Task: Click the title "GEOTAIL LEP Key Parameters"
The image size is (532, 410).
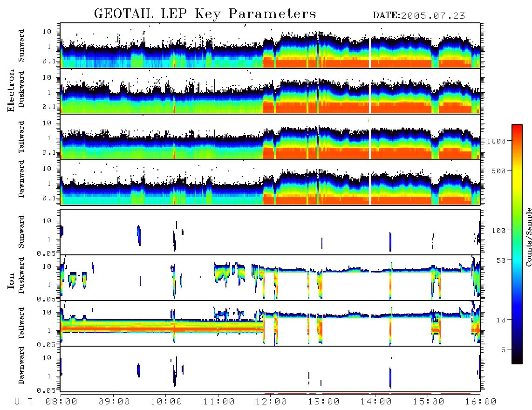Action: tap(205, 14)
